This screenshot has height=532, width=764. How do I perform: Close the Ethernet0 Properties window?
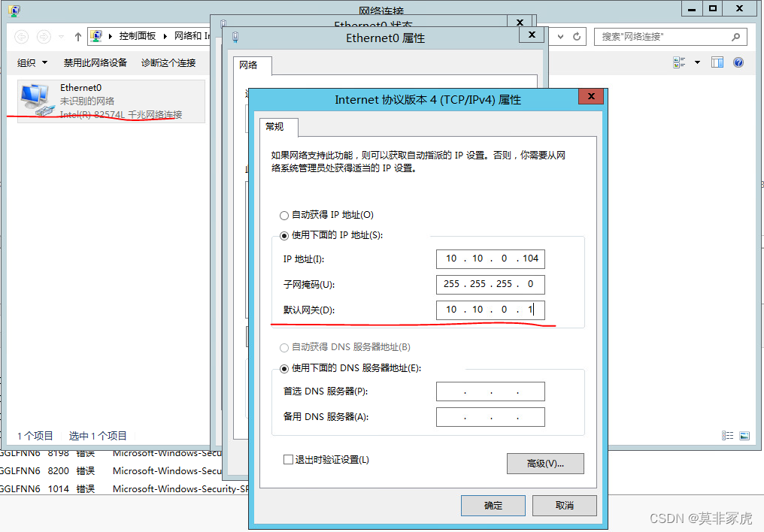(532, 35)
